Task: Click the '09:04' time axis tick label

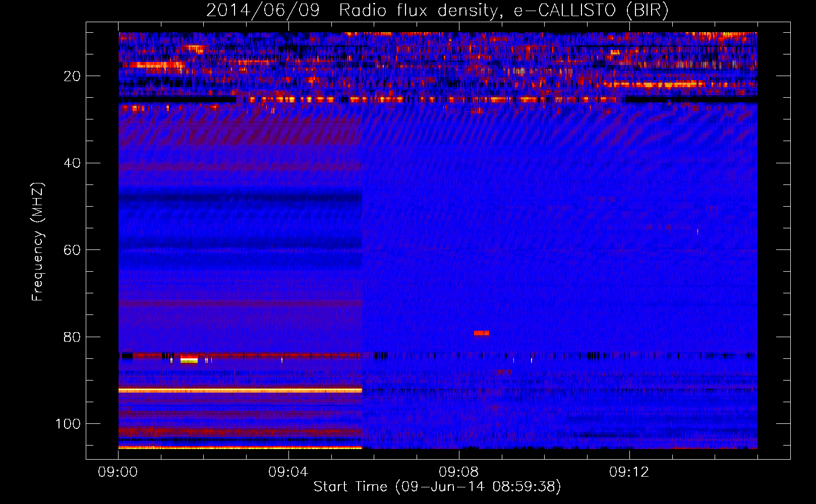Action: [x=288, y=472]
